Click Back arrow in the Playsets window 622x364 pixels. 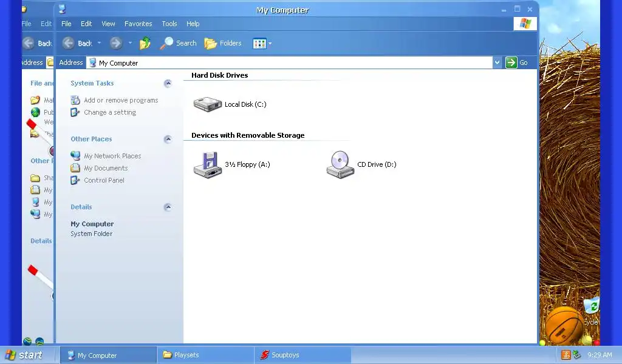pyautogui.click(x=28, y=43)
